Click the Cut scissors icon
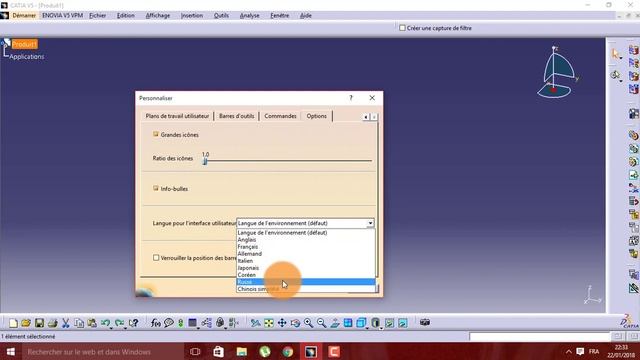Image resolution: width=640 pixels, height=360 pixels. pyautogui.click(x=65, y=323)
